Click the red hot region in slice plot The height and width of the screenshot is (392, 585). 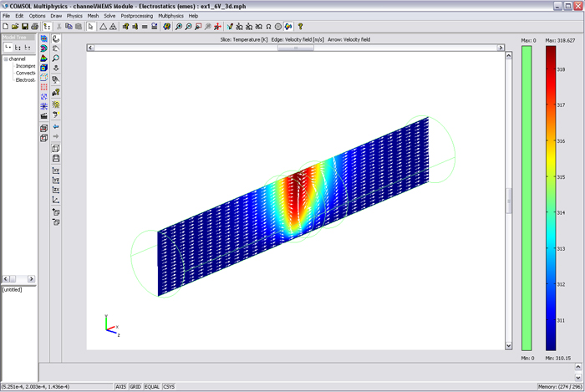click(x=297, y=194)
